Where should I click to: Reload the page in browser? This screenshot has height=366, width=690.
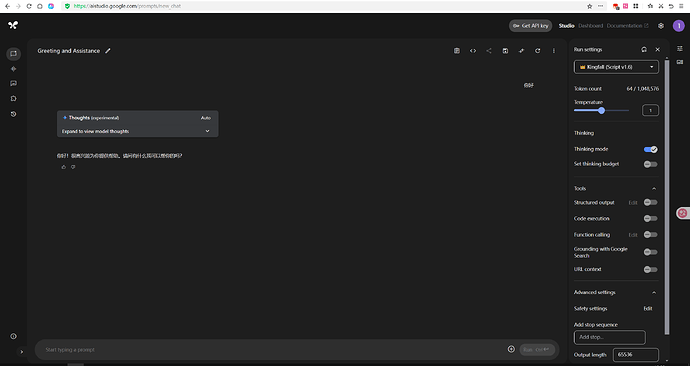coord(29,6)
